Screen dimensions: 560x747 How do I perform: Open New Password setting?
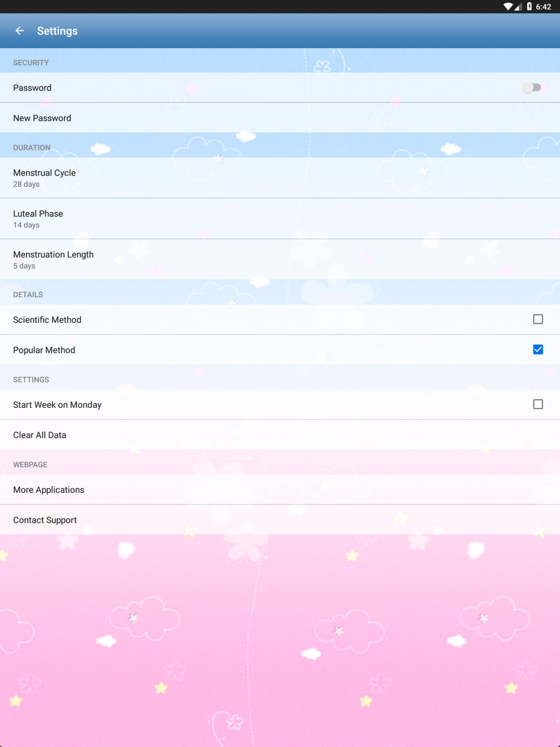click(x=280, y=118)
